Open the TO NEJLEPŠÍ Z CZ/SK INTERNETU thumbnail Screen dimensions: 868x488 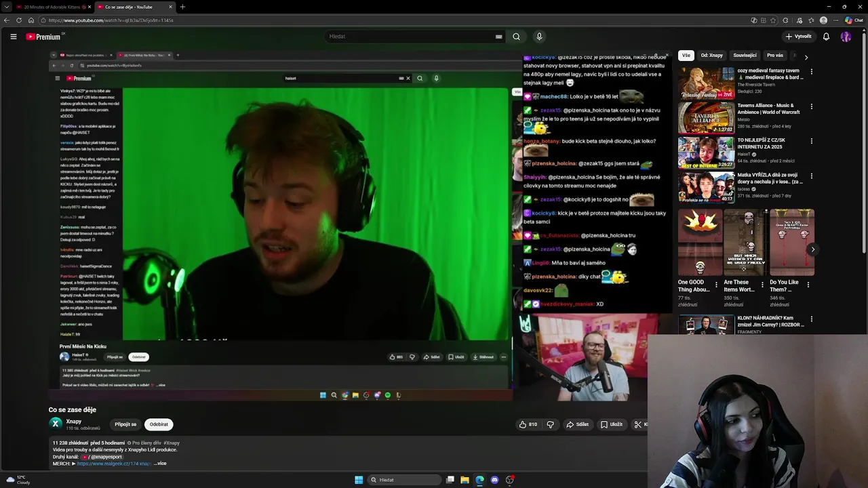(x=706, y=152)
